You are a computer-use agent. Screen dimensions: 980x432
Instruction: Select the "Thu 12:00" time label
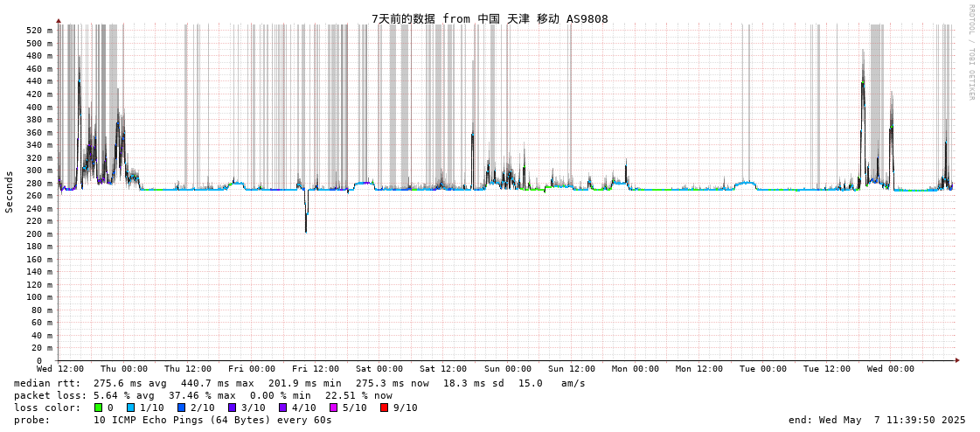[x=188, y=369]
